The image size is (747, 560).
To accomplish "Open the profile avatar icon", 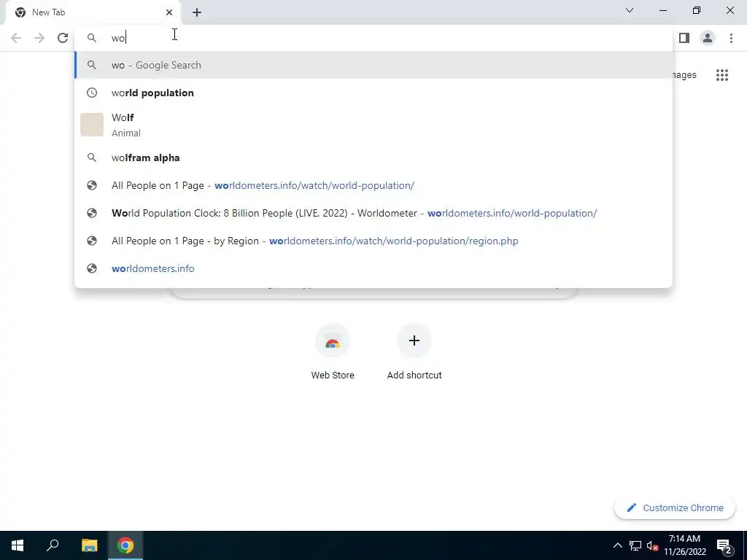I will pos(708,38).
